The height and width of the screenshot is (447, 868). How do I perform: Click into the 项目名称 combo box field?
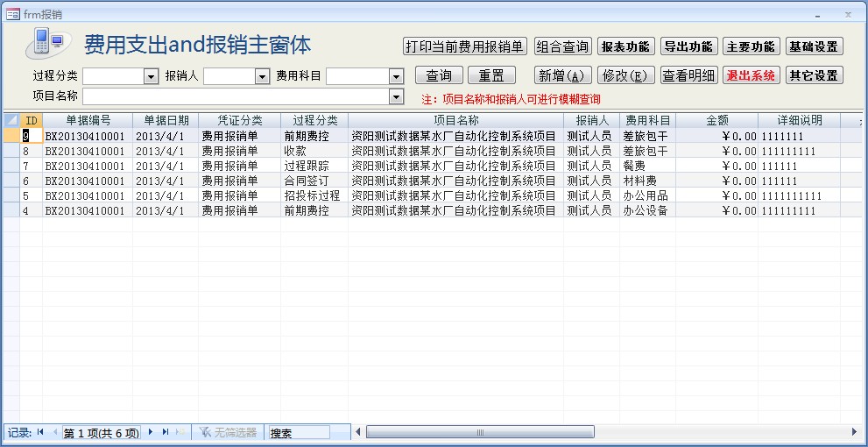(236, 97)
